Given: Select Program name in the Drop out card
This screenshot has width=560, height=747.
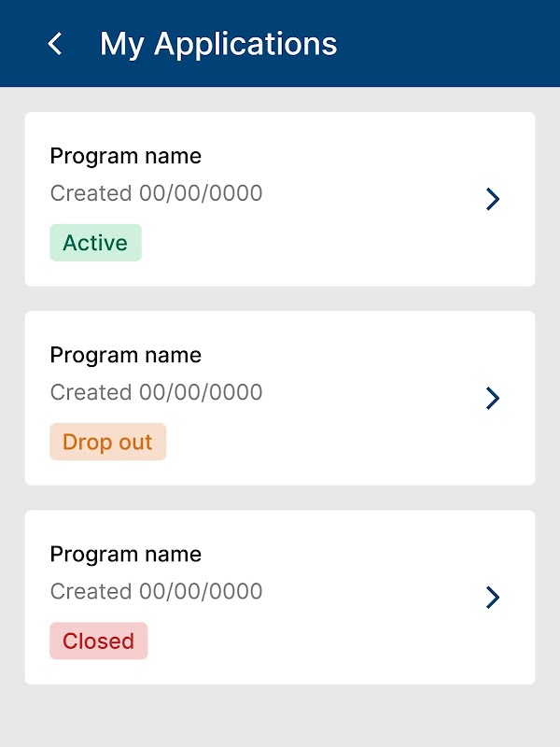Looking at the screenshot, I should (125, 355).
